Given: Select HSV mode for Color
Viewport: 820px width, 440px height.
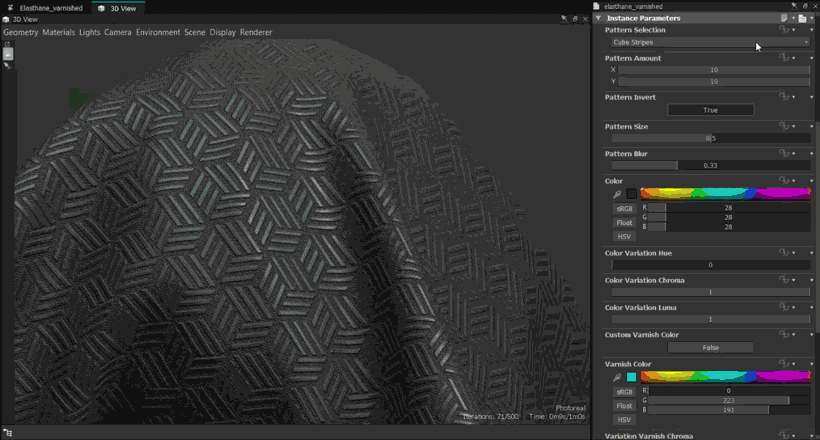Looking at the screenshot, I should 624,236.
